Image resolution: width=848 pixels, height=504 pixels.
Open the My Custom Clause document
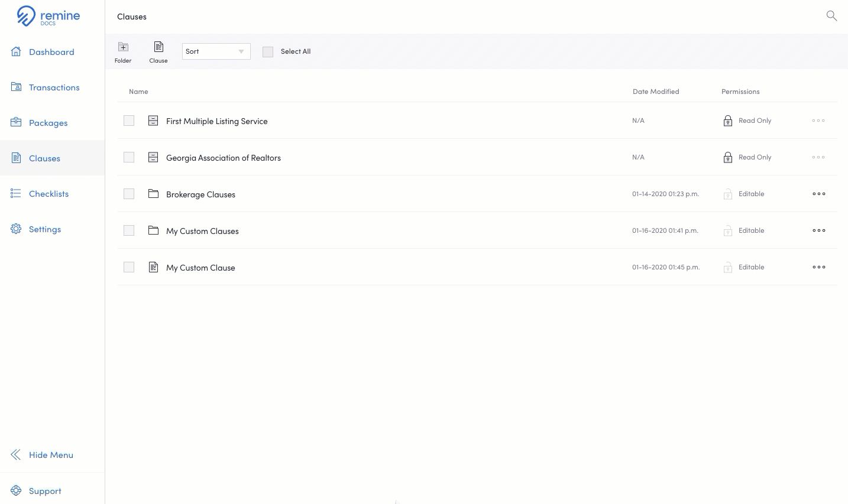[x=200, y=268]
